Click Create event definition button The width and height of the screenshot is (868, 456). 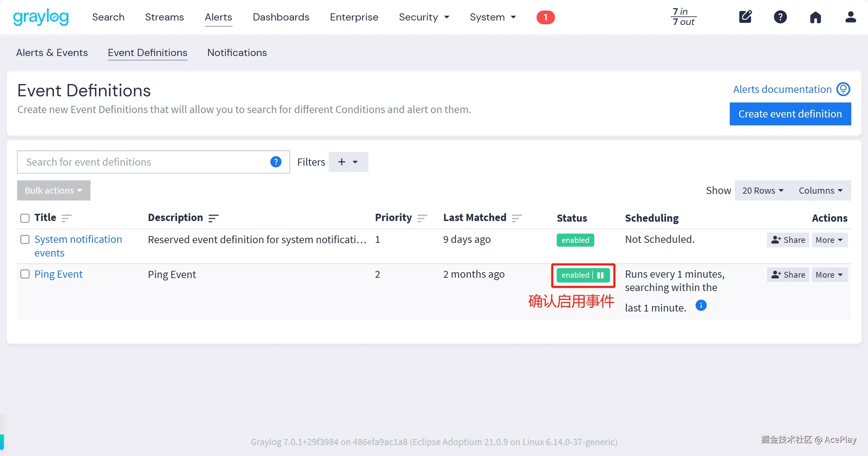coord(790,114)
